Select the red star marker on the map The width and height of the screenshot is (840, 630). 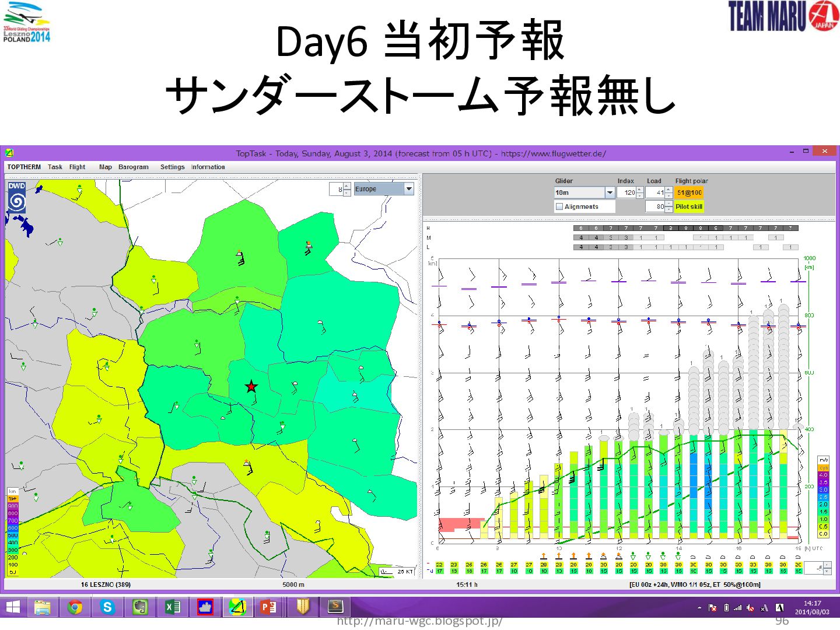[251, 386]
